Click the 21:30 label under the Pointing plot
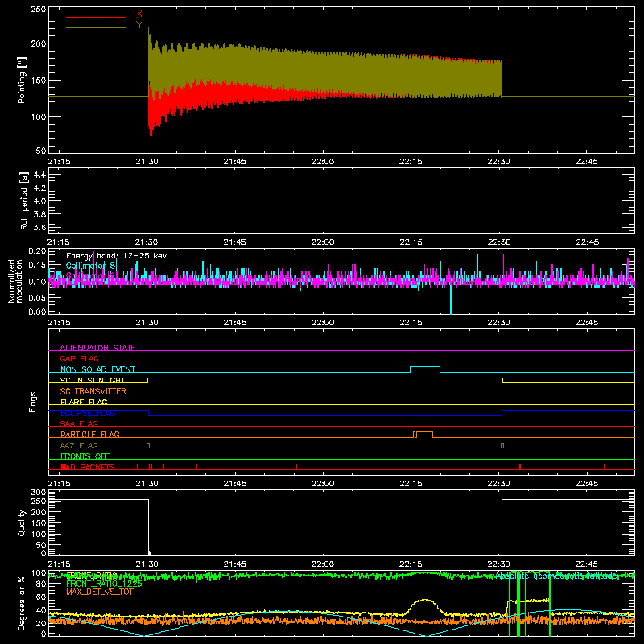This screenshot has width=644, height=644. 147,162
